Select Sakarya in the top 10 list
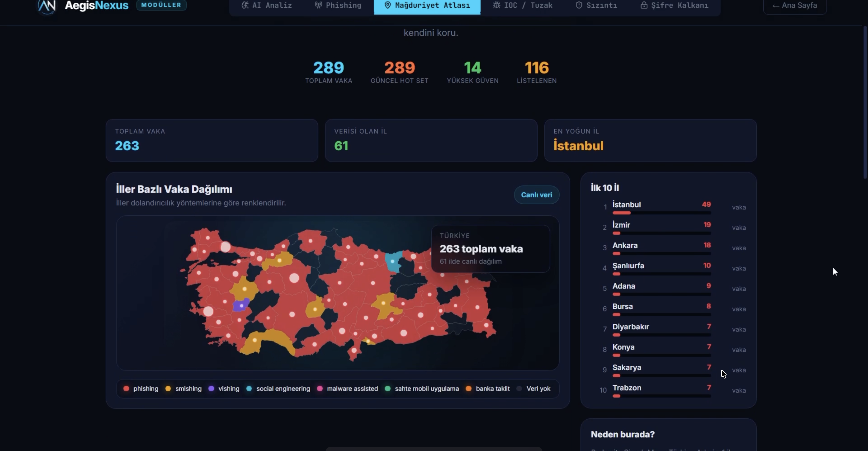This screenshot has width=868, height=451. pos(668,370)
